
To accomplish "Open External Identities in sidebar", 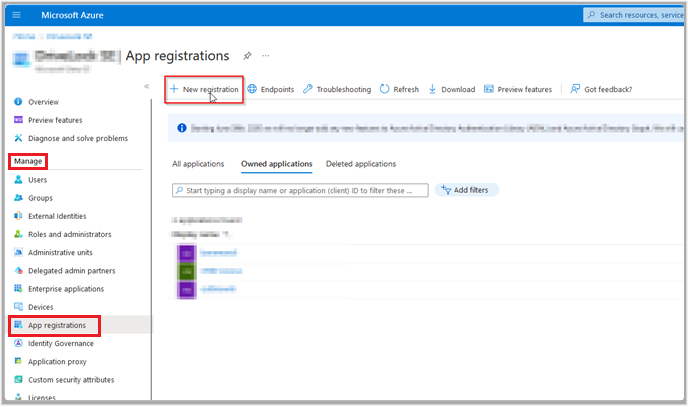I will tap(57, 216).
